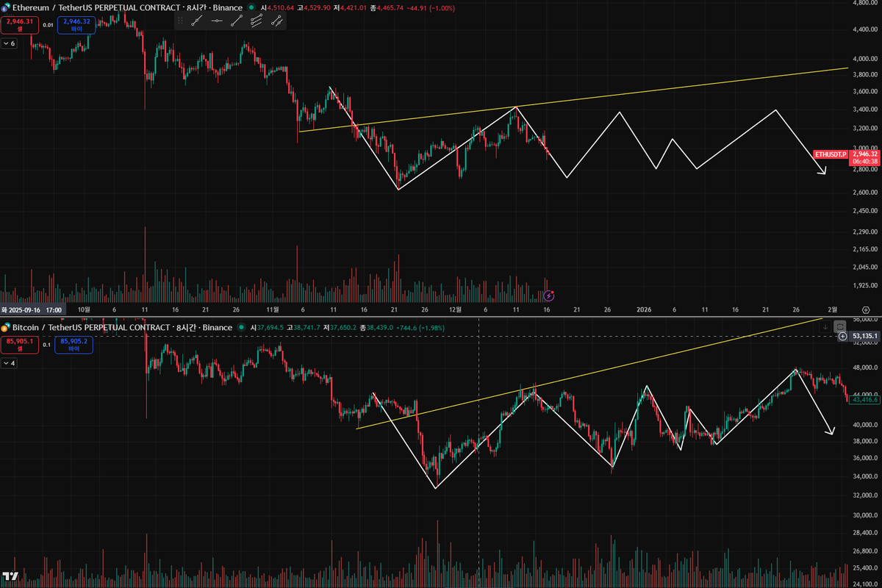Click the Bitcoin sell button 85,905.1
This screenshot has height=588, width=882.
pos(20,345)
